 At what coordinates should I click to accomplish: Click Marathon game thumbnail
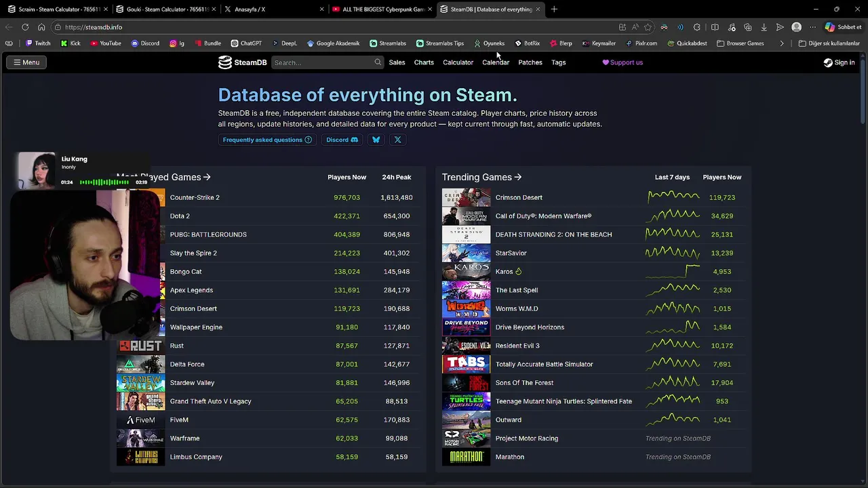click(x=466, y=457)
